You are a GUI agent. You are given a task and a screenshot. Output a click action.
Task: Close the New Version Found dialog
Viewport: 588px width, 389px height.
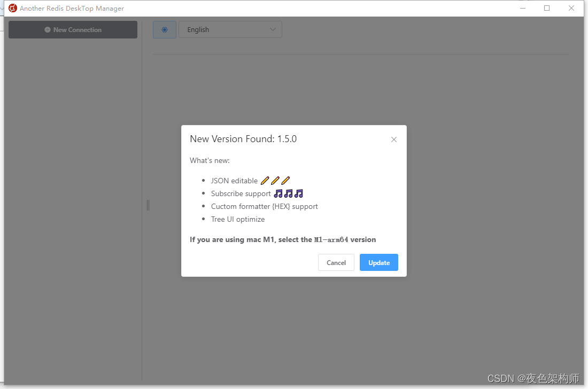tap(394, 139)
